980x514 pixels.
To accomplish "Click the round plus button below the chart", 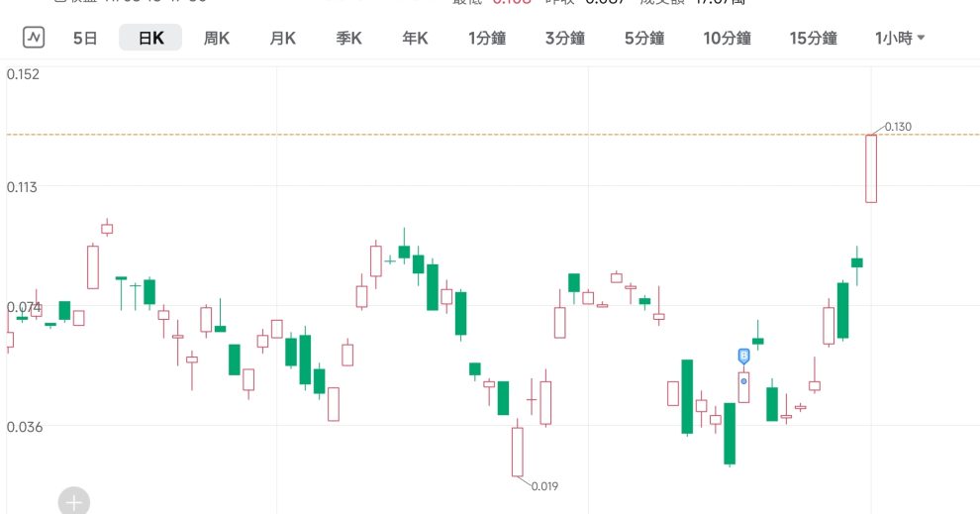I will coord(73,501).
